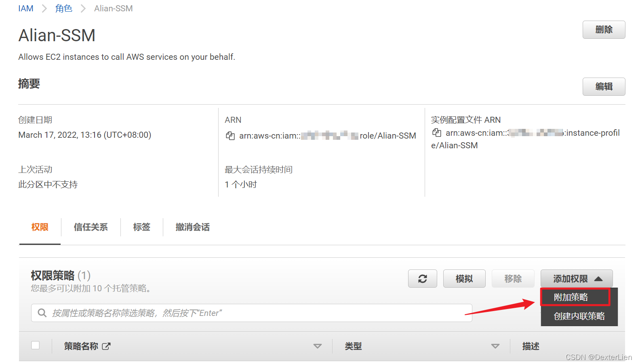638x364 pixels.
Task: Click the 描述 column header
Action: [x=531, y=346]
